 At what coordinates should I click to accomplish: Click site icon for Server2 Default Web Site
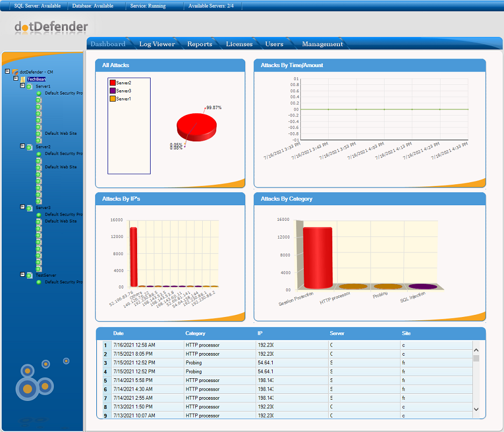[39, 167]
